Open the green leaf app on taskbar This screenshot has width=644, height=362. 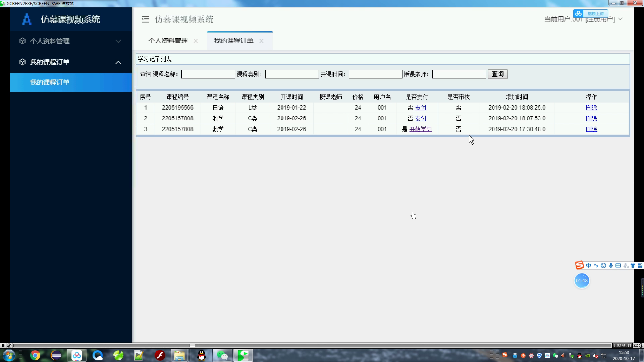118,355
